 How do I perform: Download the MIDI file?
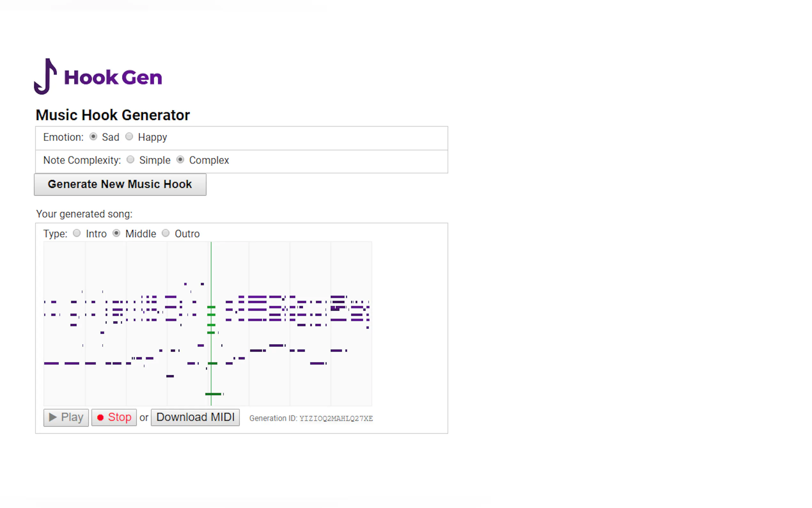point(195,417)
